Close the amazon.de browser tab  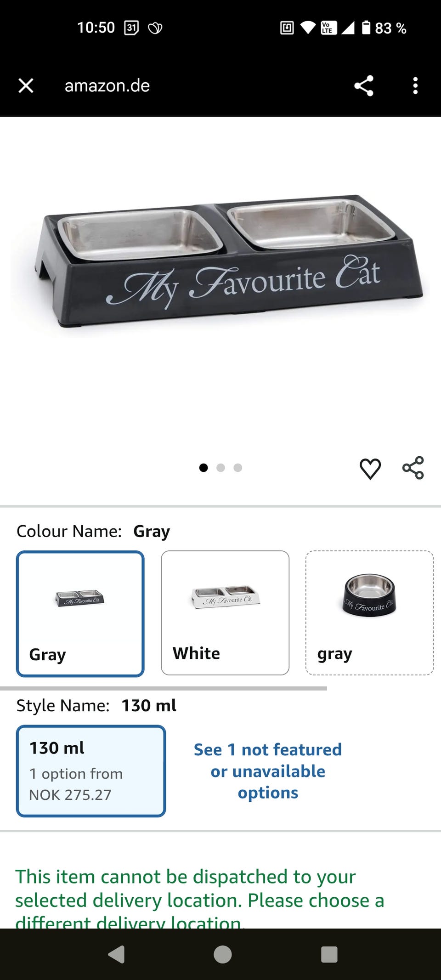[26, 85]
